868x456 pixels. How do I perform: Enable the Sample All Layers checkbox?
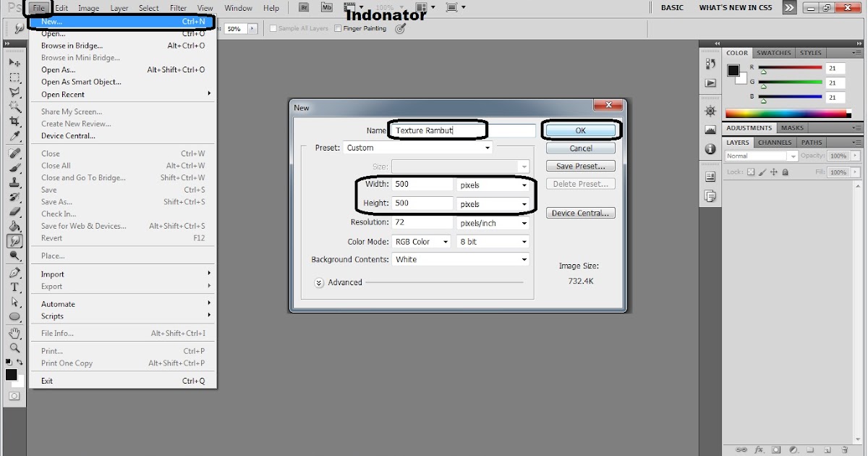(272, 28)
